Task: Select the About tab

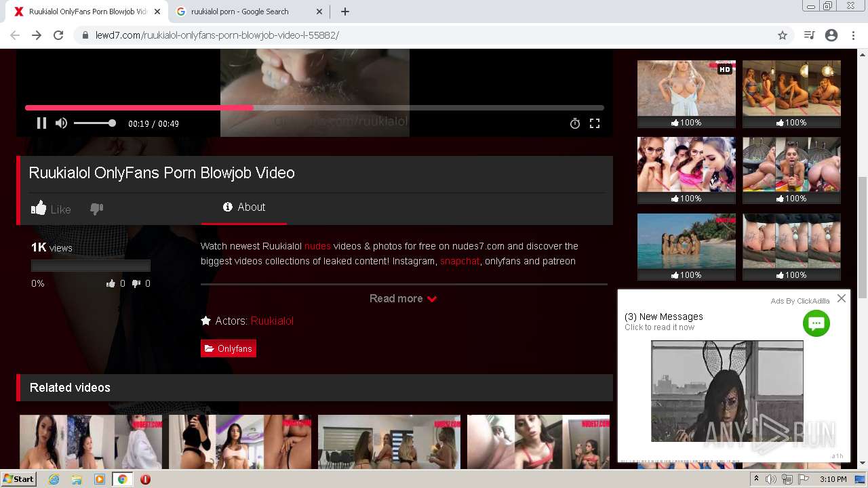Action: tap(244, 207)
